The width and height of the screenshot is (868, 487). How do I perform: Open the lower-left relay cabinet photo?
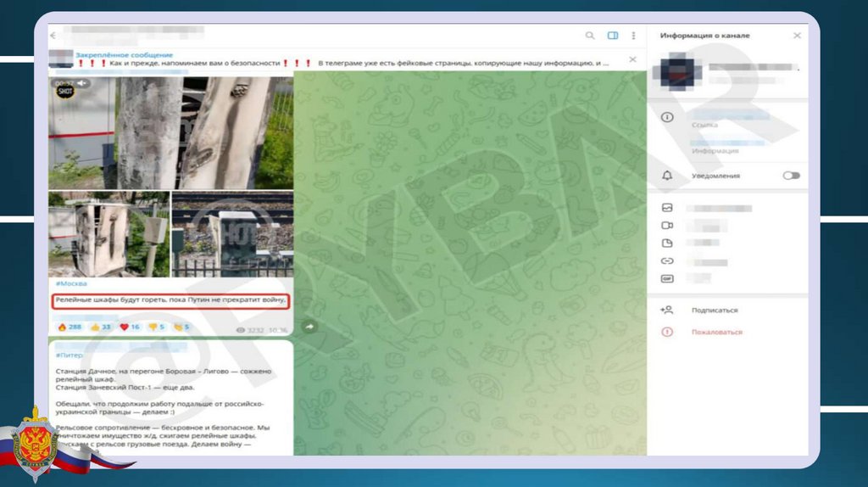coord(109,234)
